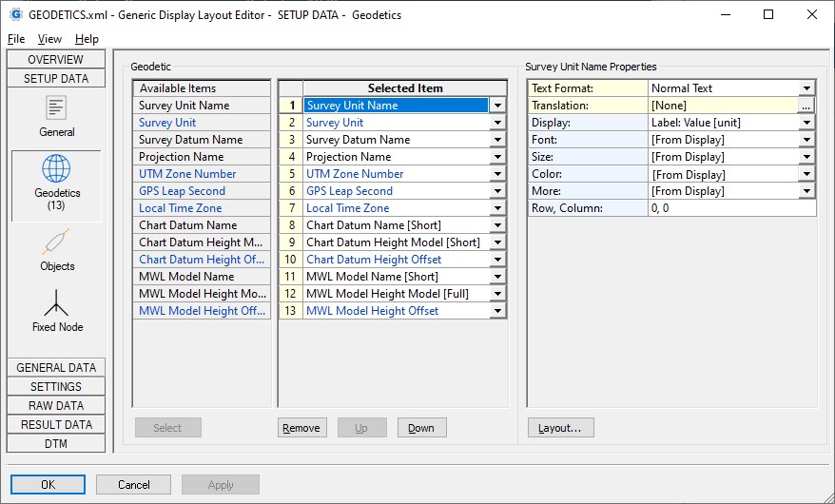The height and width of the screenshot is (504, 835).
Task: Select GPS Leap Second in Available Items
Action: point(182,191)
